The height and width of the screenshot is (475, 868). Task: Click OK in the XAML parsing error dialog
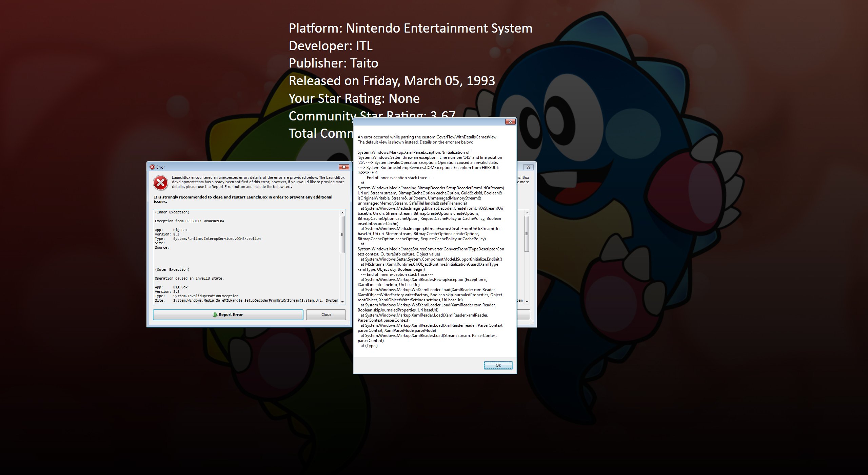tap(498, 365)
